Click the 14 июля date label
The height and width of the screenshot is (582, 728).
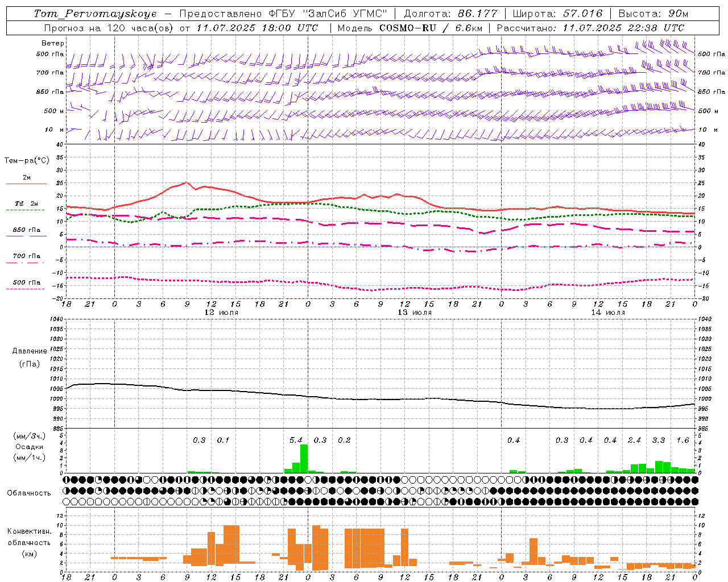(608, 313)
